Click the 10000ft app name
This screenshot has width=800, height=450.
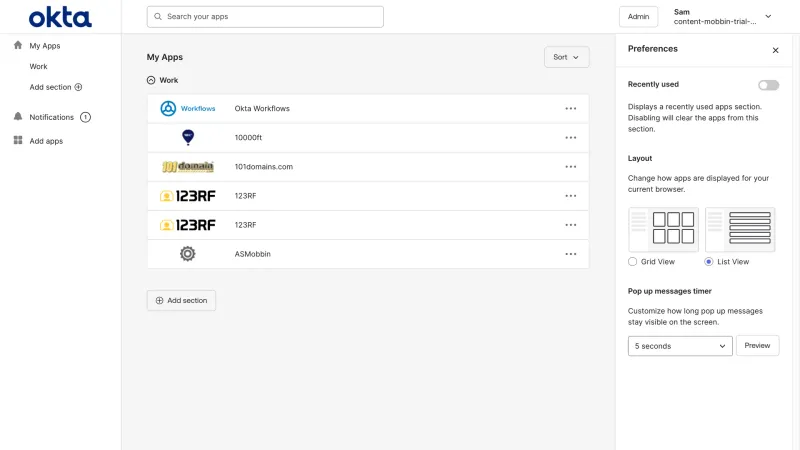[248, 137]
